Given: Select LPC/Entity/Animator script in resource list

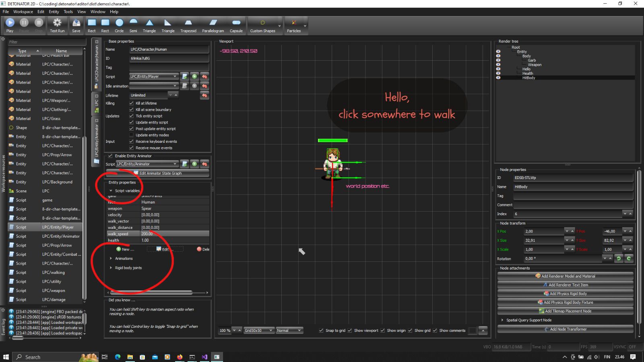Looking at the screenshot, I should 45,237.
